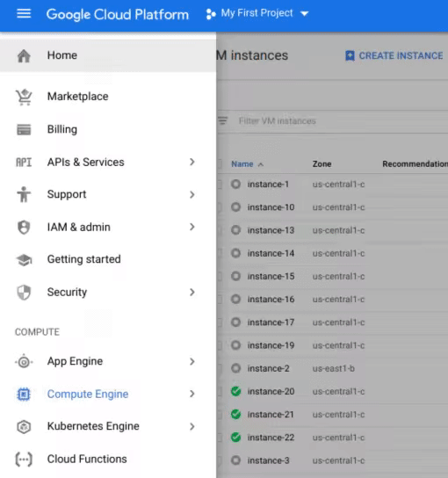The width and height of the screenshot is (448, 478).
Task: Expand the Security submenu chevron
Action: tap(192, 292)
